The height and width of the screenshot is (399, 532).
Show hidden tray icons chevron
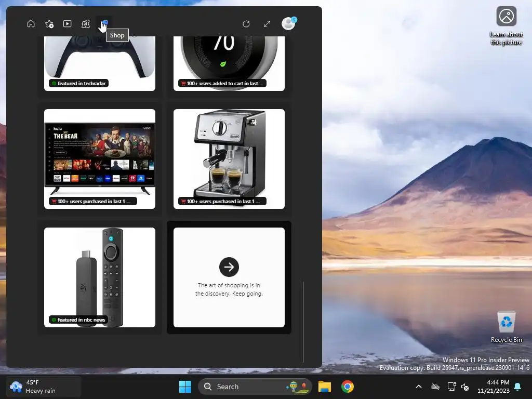coord(419,387)
